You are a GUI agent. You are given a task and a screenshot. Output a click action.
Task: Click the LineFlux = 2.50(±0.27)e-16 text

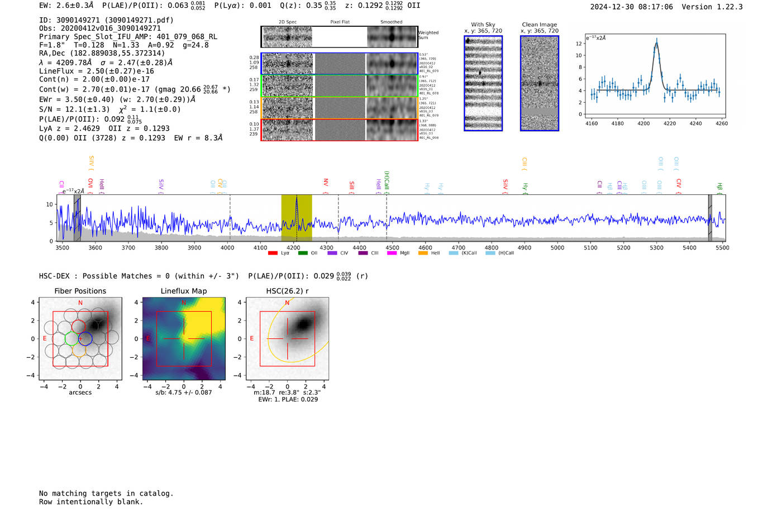pyautogui.click(x=97, y=71)
